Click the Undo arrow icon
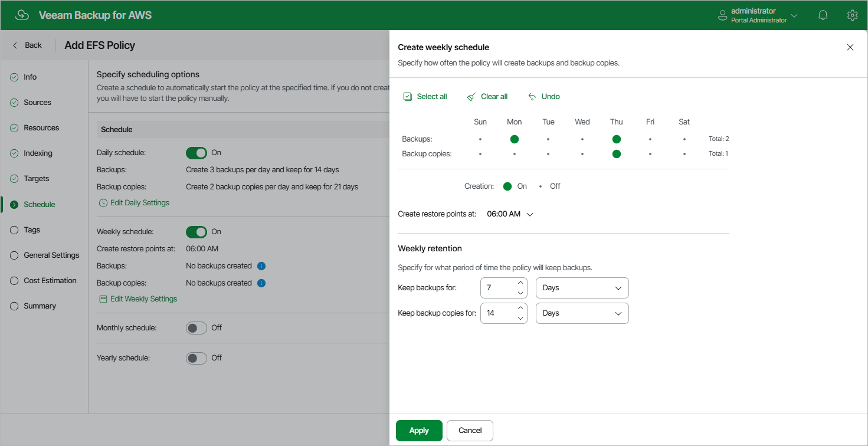 (x=532, y=97)
